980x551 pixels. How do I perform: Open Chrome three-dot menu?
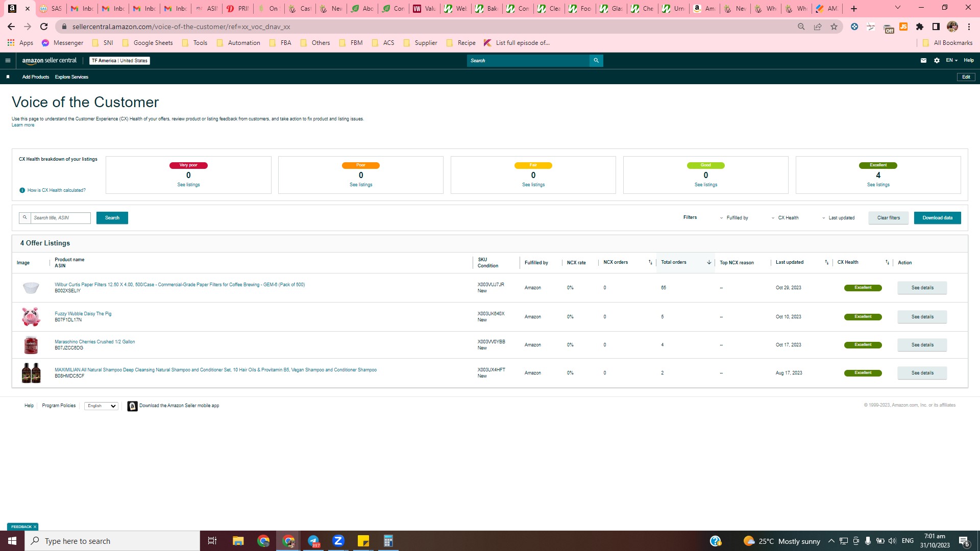(969, 27)
